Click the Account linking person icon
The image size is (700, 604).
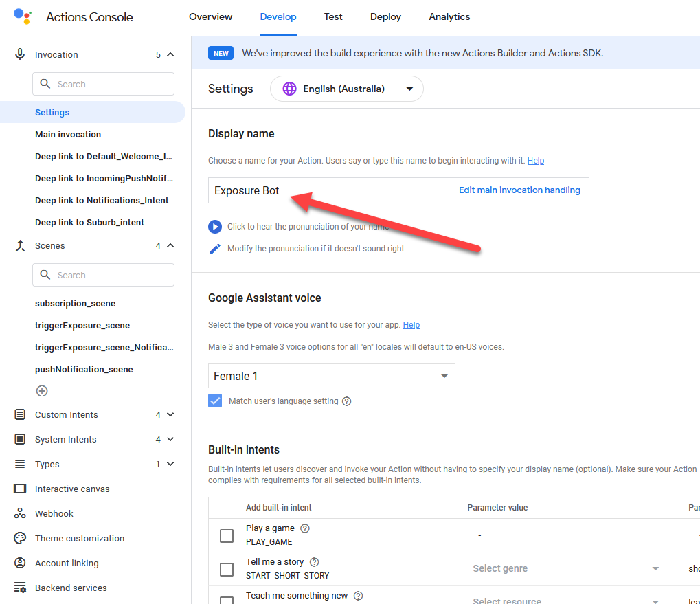(21, 563)
